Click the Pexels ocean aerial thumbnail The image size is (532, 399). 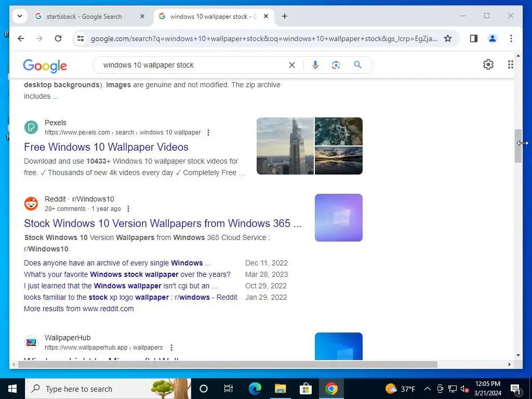pyautogui.click(x=339, y=131)
